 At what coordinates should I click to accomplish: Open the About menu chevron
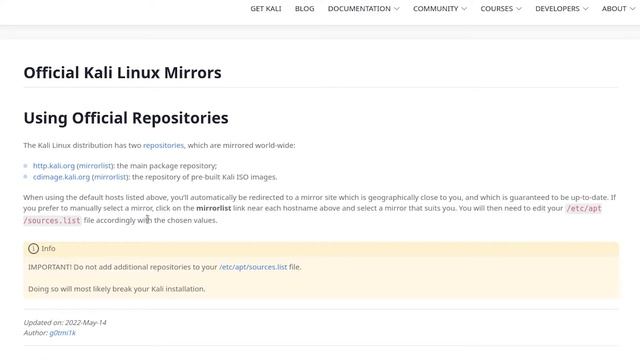pyautogui.click(x=632, y=9)
